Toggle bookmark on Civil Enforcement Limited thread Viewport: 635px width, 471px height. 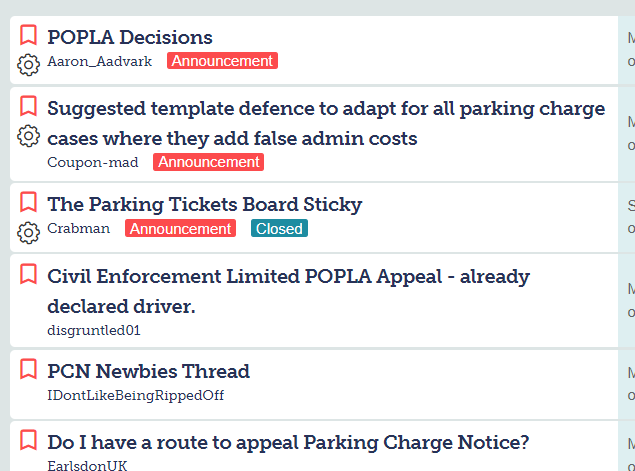click(28, 274)
